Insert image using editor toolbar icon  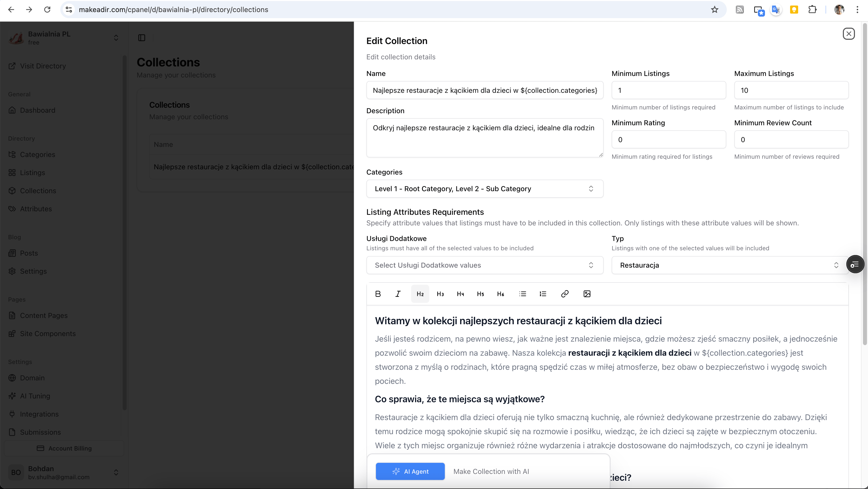click(587, 294)
